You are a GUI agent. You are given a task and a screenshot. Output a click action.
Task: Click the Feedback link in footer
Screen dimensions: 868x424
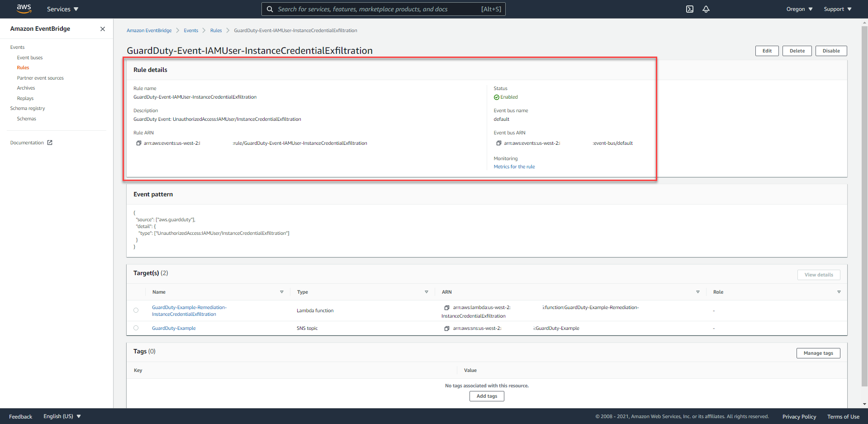20,417
